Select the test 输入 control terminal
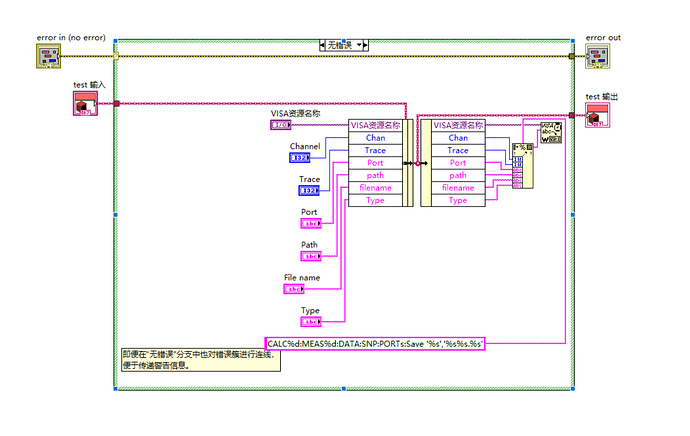Viewport: 690px width, 436px height. click(x=86, y=106)
